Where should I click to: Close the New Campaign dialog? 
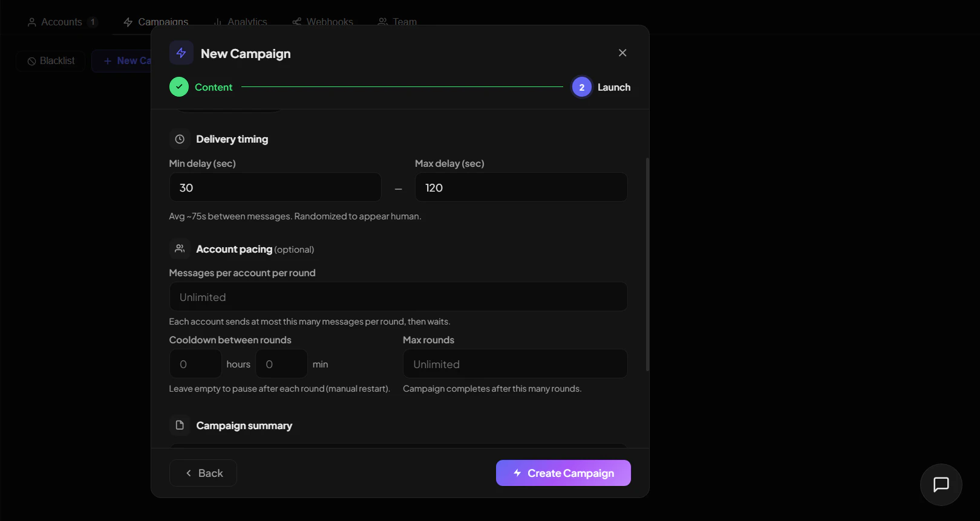[622, 53]
